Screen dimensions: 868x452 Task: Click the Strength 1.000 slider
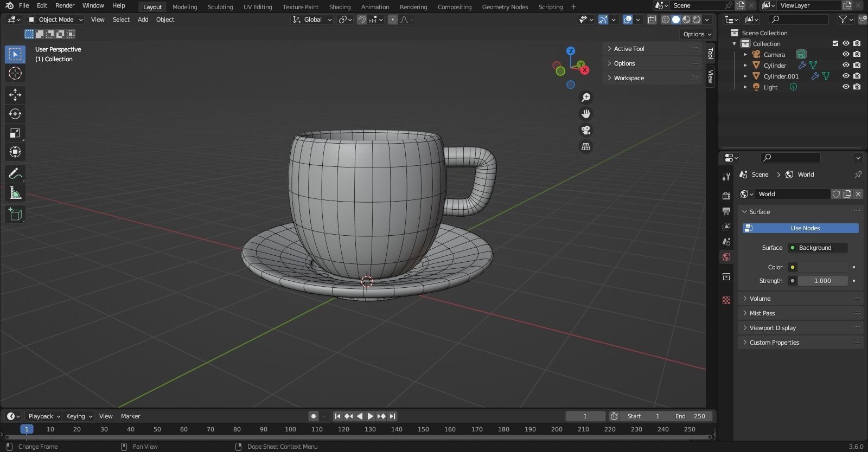pyautogui.click(x=822, y=281)
